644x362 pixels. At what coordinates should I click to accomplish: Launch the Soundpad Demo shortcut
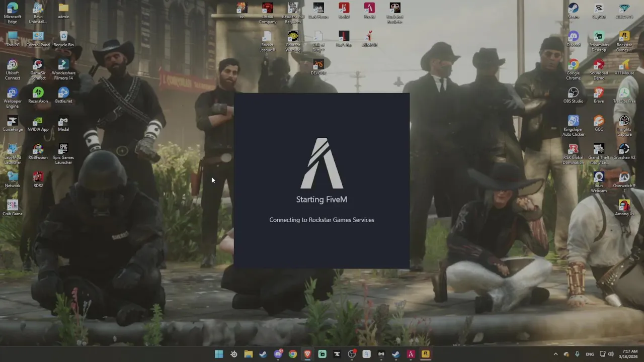[599, 69]
